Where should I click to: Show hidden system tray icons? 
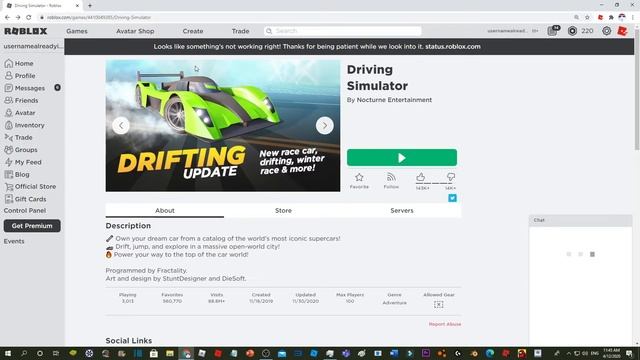(x=568, y=353)
